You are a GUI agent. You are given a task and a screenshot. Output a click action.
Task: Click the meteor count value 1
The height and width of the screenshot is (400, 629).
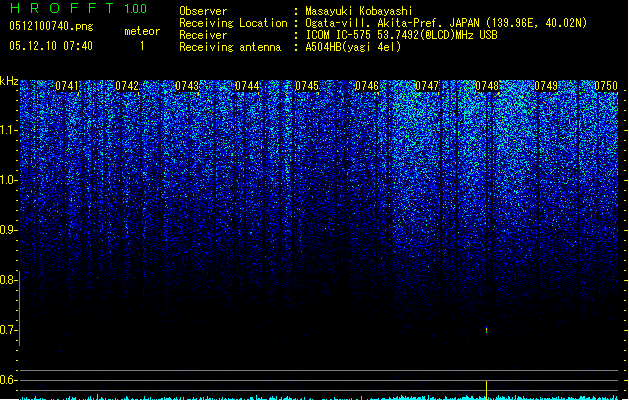click(x=142, y=46)
